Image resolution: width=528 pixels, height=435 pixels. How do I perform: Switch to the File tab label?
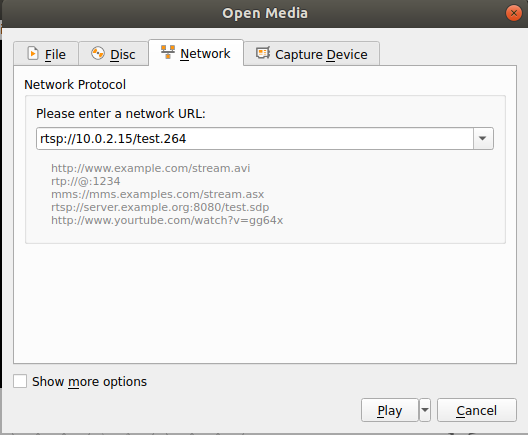click(55, 54)
